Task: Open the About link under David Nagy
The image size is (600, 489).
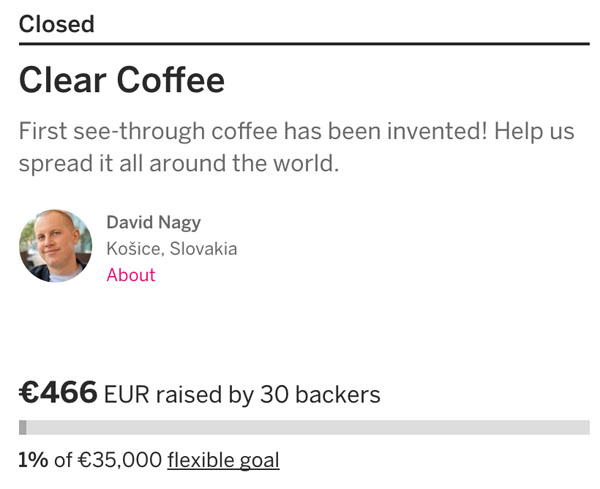Action: click(131, 275)
